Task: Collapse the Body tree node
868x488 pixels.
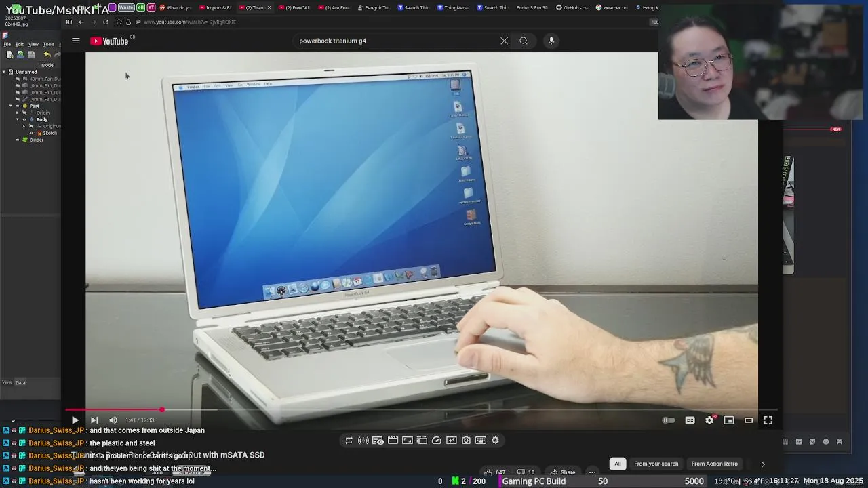Action: coord(18,119)
